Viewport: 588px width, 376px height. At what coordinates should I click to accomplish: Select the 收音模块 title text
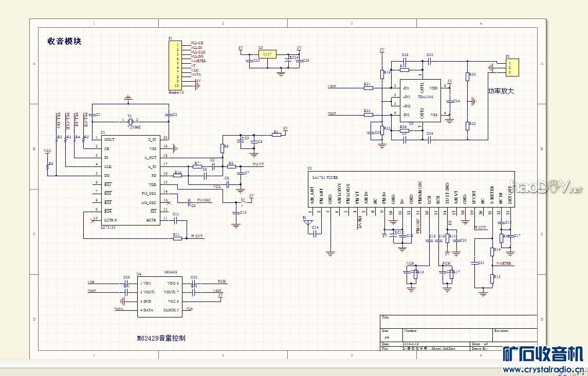[x=64, y=42]
